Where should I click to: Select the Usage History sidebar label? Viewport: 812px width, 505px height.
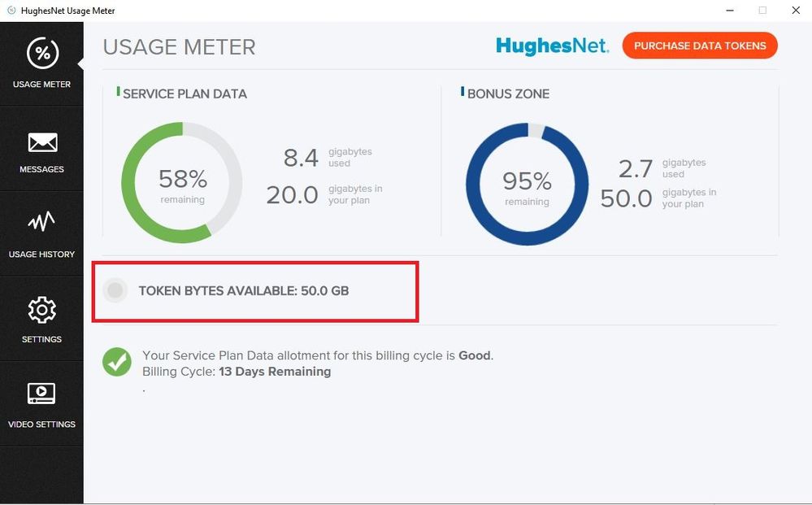click(42, 255)
